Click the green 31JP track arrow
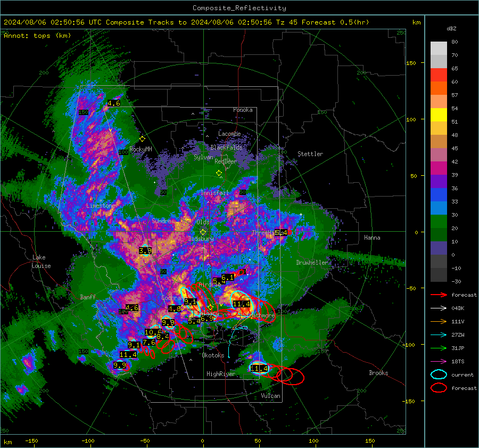 (x=439, y=348)
